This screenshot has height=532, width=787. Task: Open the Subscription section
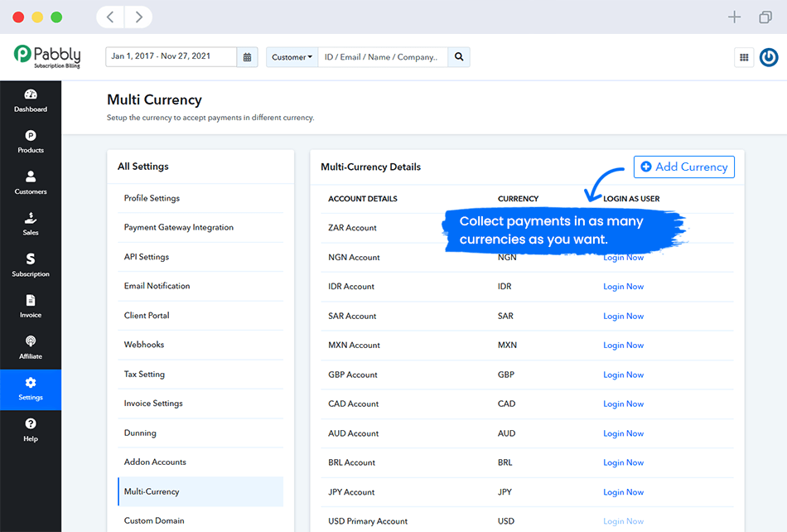coord(31,265)
